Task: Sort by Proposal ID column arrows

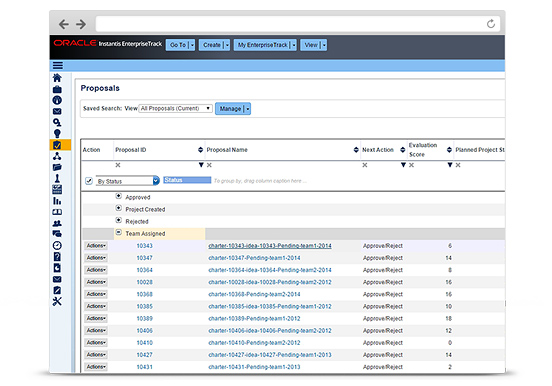Action: [x=200, y=150]
